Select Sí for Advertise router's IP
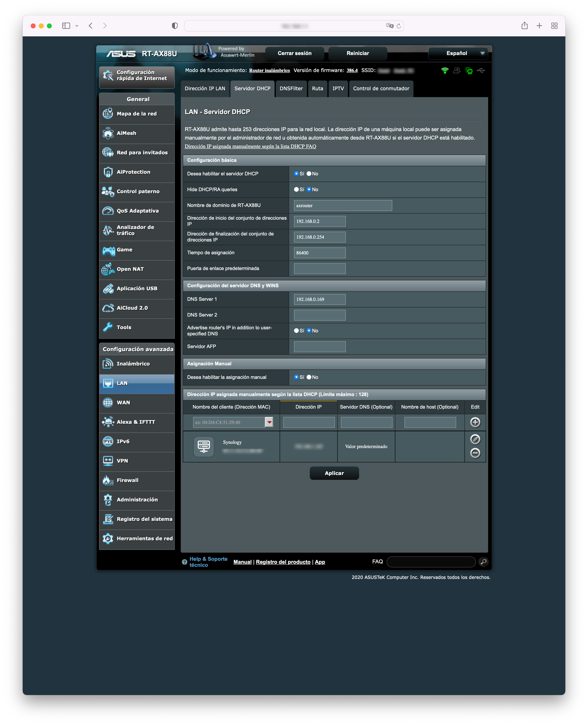The image size is (588, 725). [296, 331]
